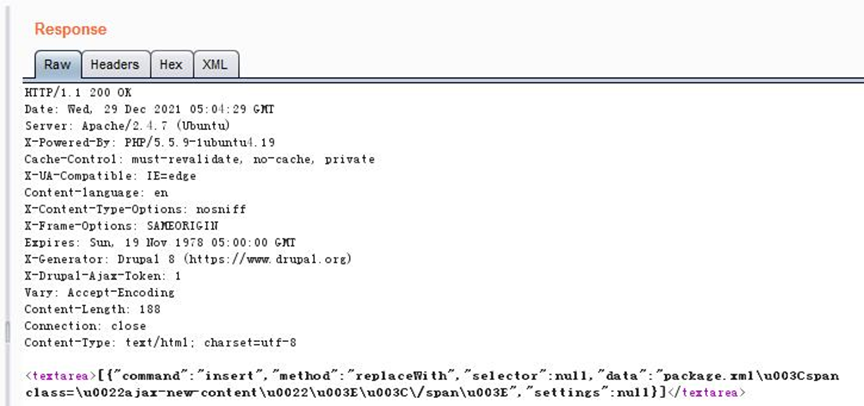Switch to the XML tab

point(215,64)
